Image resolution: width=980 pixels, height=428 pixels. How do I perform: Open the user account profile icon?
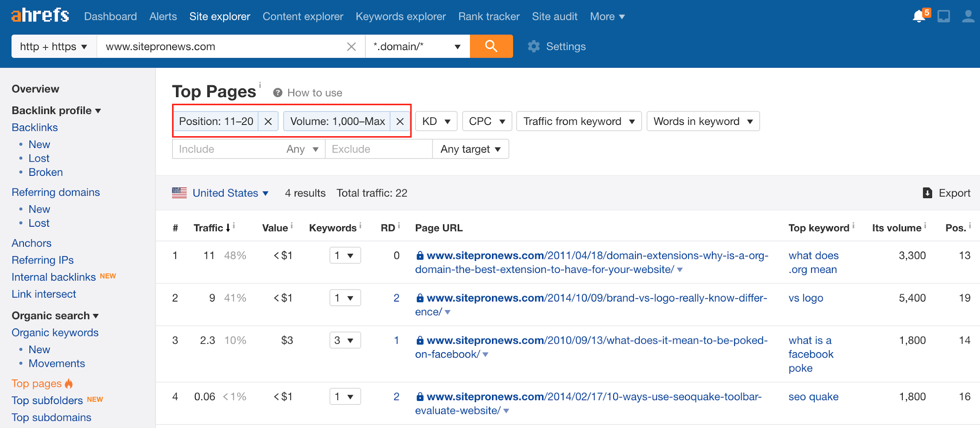pos(968,16)
